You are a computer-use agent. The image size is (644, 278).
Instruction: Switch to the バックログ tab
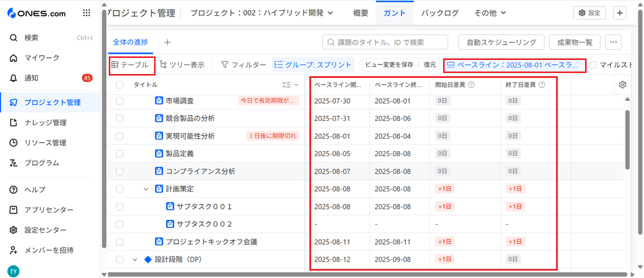pyautogui.click(x=440, y=13)
